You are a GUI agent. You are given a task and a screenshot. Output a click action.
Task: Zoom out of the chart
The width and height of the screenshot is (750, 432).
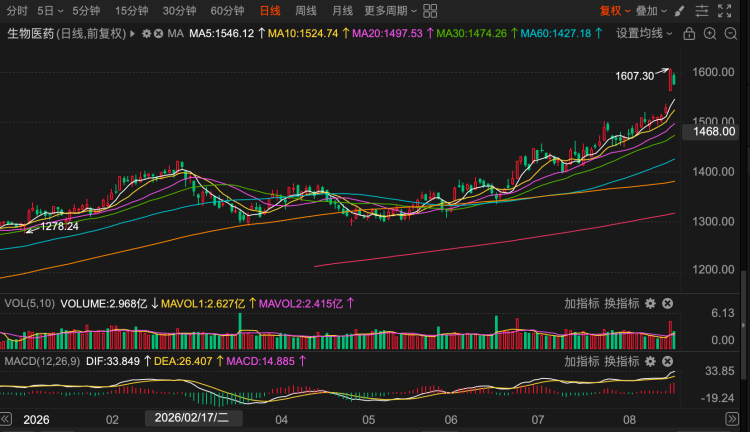(x=731, y=33)
